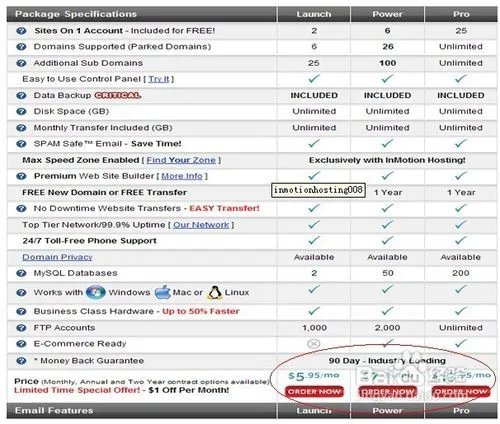
Task: Click '50' MySQL Databases value for Power
Action: [x=388, y=273]
